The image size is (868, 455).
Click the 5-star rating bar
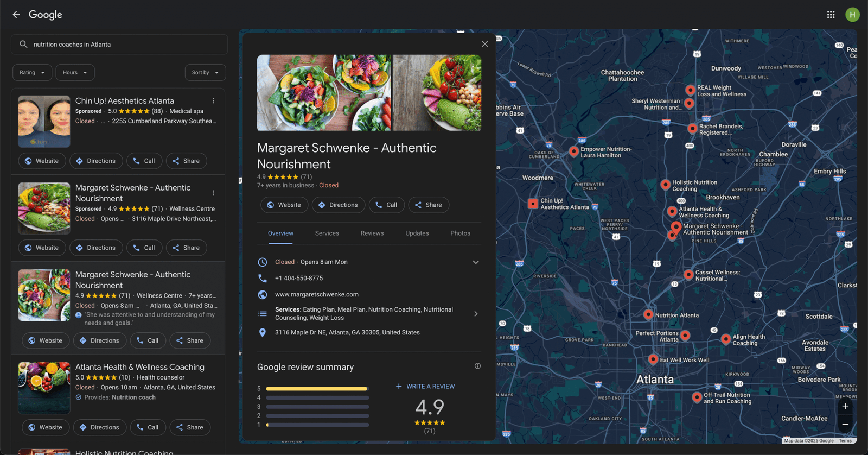[317, 389]
